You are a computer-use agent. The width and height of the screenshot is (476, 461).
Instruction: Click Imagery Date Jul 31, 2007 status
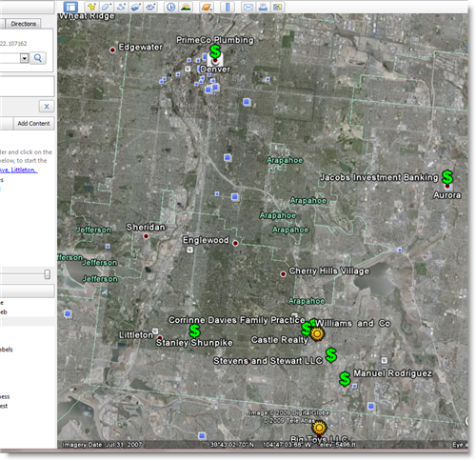pyautogui.click(x=102, y=445)
